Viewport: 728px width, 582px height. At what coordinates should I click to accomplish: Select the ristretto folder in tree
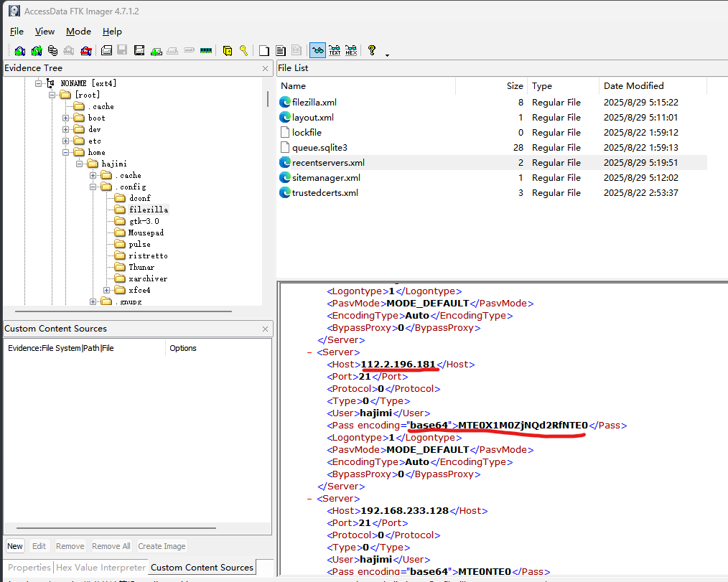coord(148,255)
